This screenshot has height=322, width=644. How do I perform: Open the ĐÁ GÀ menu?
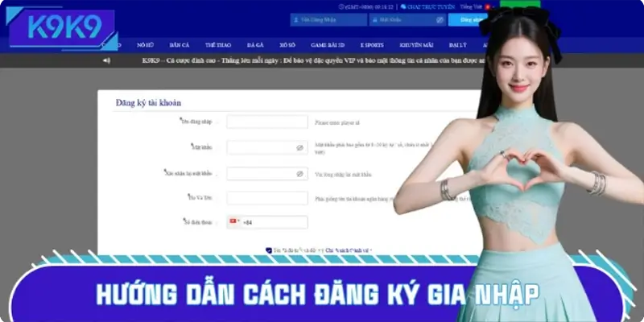[x=255, y=45]
